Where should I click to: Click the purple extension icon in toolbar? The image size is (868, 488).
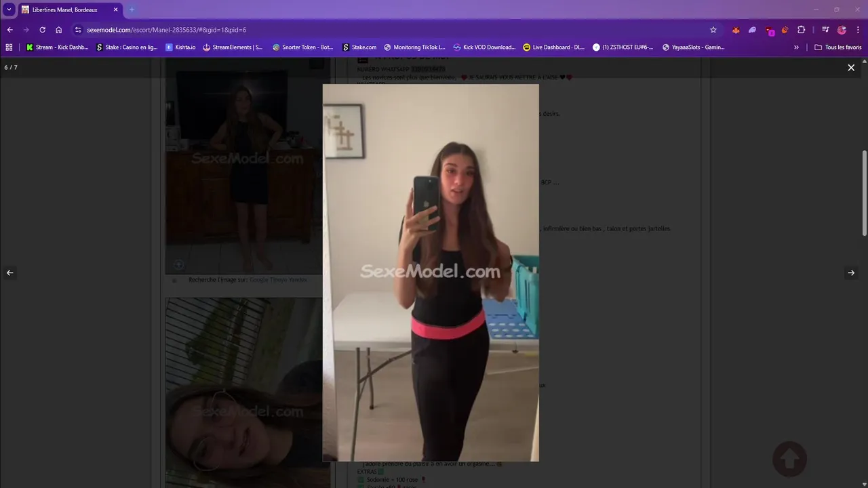coord(752,30)
